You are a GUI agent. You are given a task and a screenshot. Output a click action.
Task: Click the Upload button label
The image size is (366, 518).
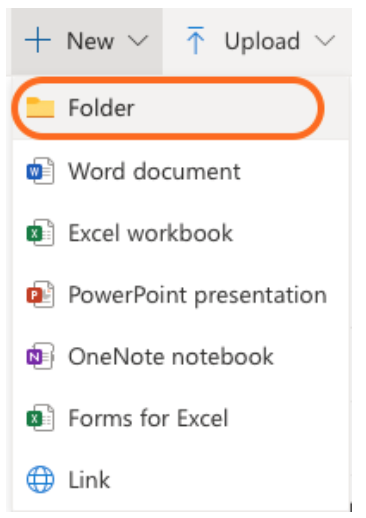pos(262,42)
